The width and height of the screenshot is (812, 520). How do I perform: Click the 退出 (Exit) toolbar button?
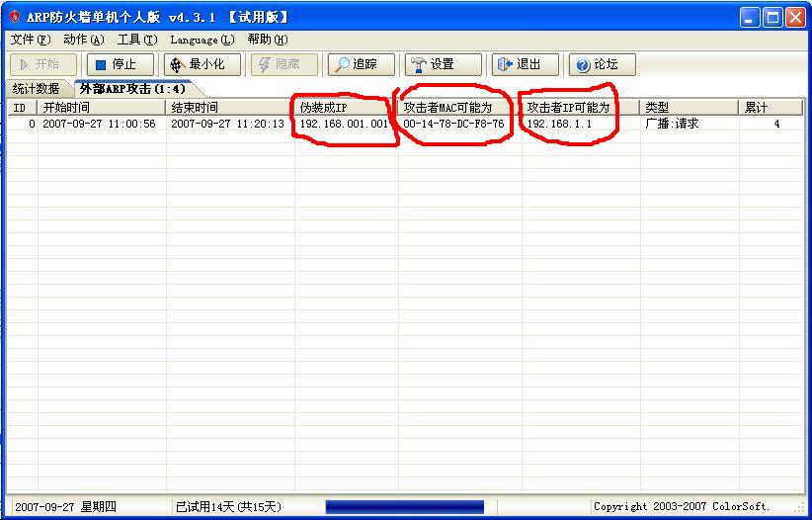point(526,64)
